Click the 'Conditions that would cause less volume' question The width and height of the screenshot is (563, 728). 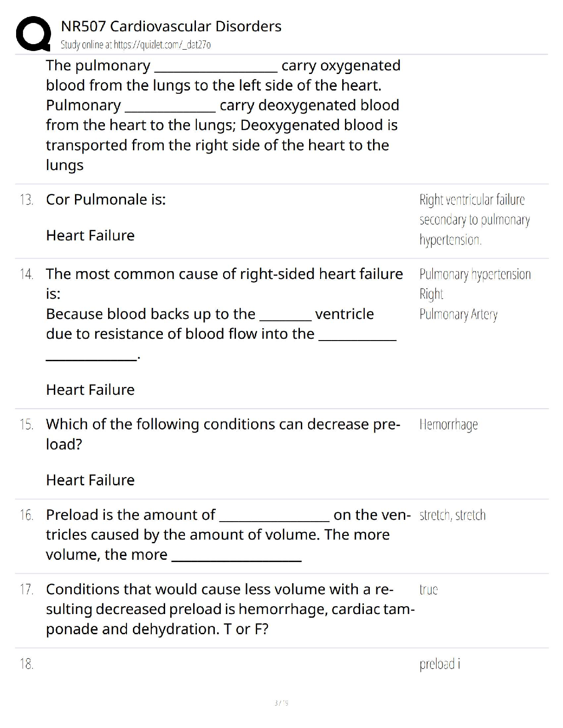(x=219, y=589)
